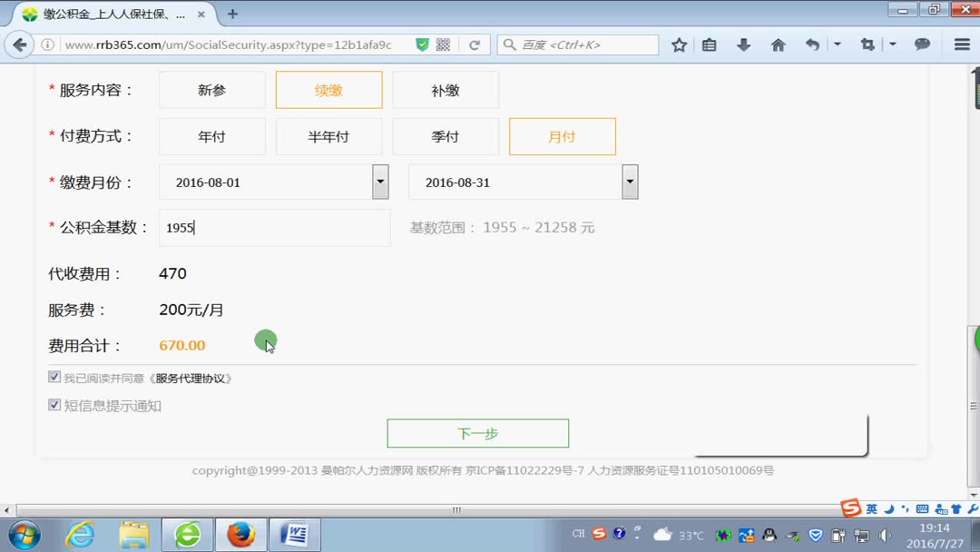Open Firefox downloads with the arrow icon
This screenshot has width=980, height=552.
pyautogui.click(x=743, y=44)
